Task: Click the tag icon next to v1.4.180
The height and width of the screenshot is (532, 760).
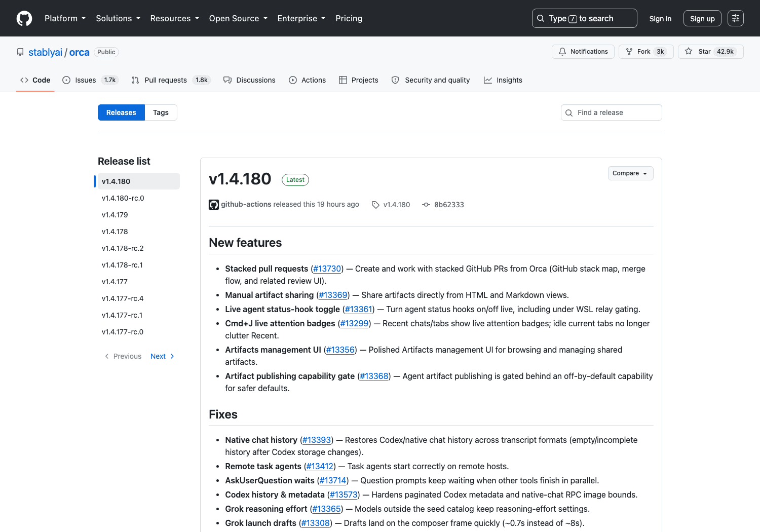Action: point(375,205)
